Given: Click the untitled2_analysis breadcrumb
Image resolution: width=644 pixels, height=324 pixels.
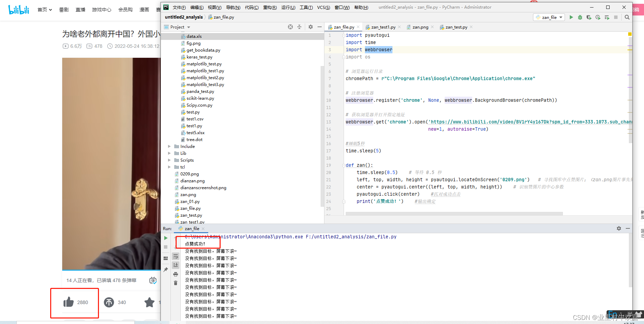Looking at the screenshot, I should (184, 17).
